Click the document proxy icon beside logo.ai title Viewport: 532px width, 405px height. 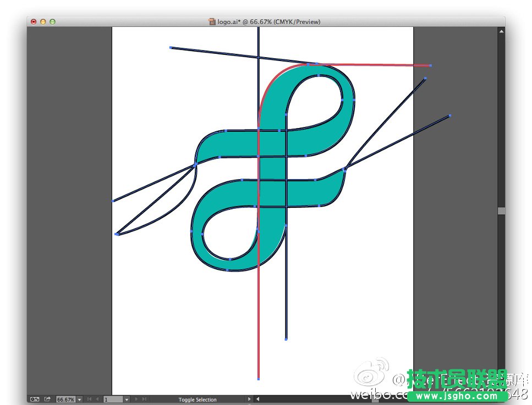(212, 22)
